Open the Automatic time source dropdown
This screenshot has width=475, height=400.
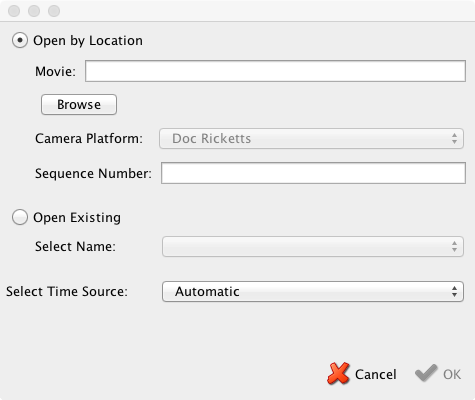click(313, 291)
